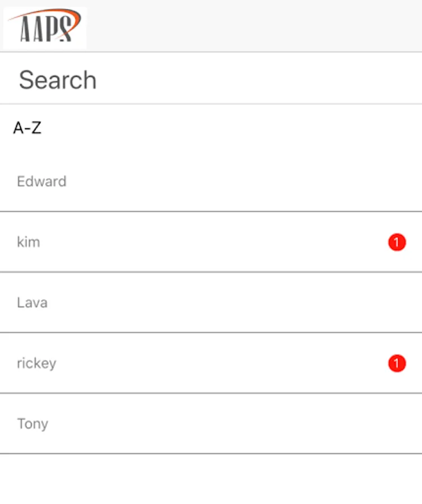Click the AAPS logo

tap(45, 26)
